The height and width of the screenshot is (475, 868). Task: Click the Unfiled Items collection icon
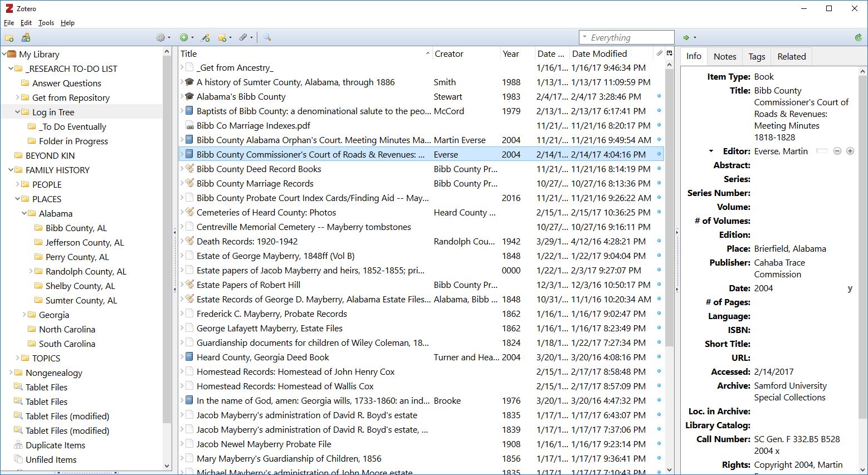(x=18, y=459)
